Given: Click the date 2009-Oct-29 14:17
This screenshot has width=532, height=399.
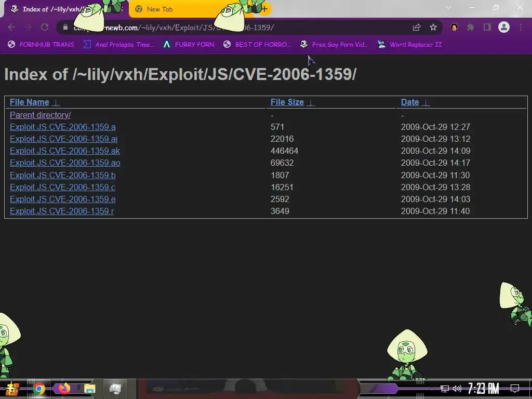Looking at the screenshot, I should 436,163.
